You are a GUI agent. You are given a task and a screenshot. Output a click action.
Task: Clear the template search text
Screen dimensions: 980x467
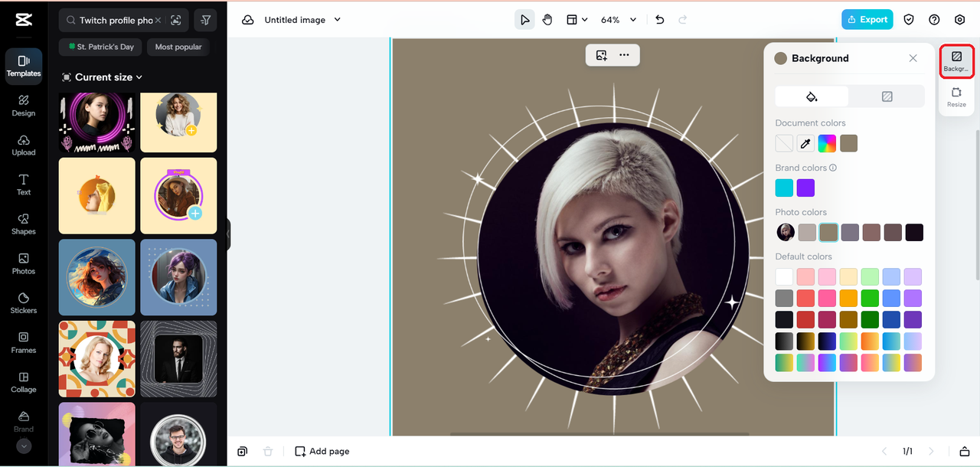158,21
